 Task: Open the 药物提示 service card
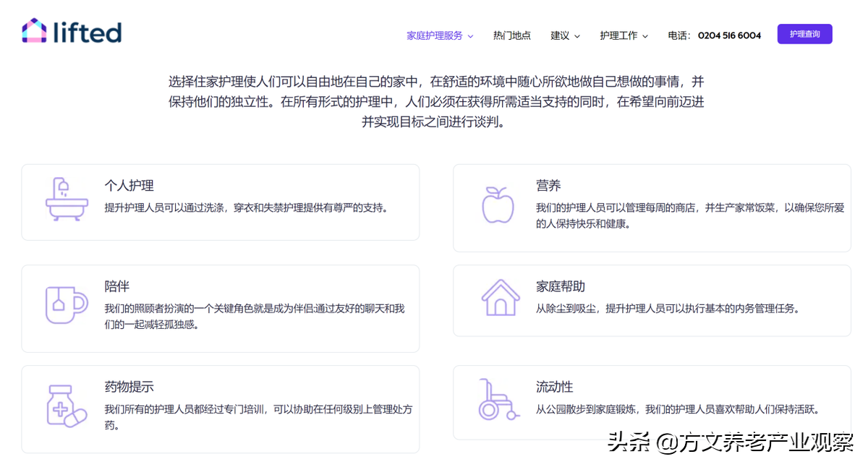(221, 405)
